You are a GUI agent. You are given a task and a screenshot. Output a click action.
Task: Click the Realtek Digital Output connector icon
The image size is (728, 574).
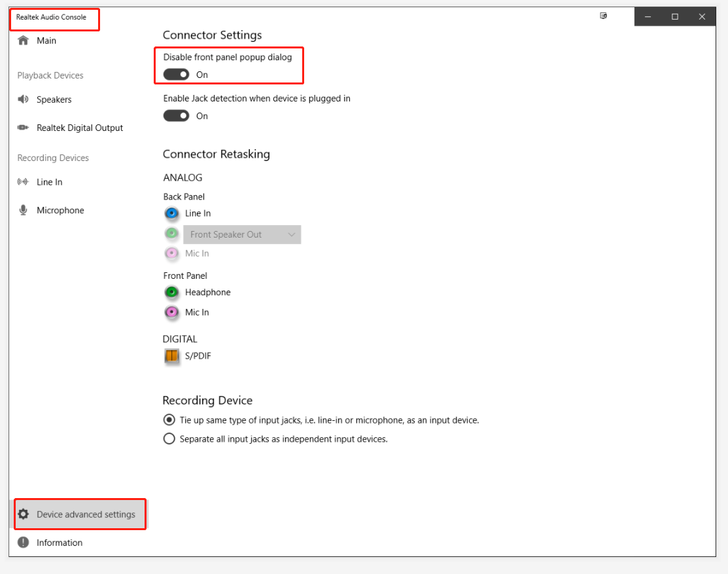[x=23, y=128]
